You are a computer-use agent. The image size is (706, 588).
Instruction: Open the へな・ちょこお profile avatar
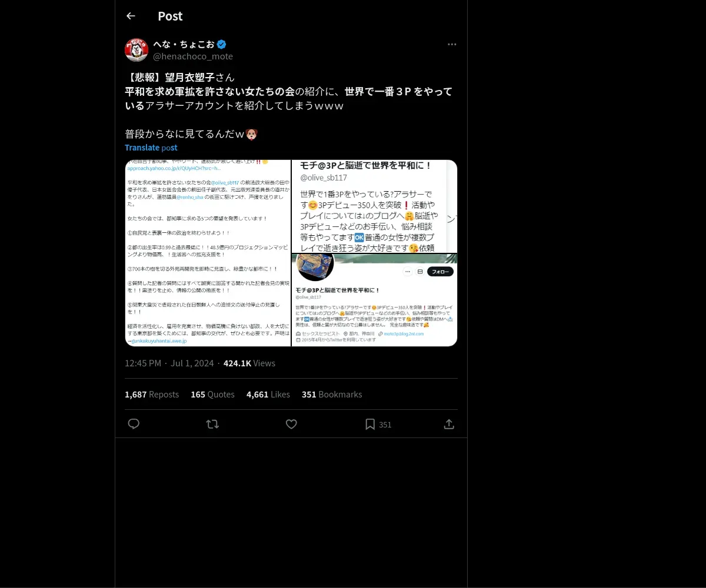tap(136, 50)
